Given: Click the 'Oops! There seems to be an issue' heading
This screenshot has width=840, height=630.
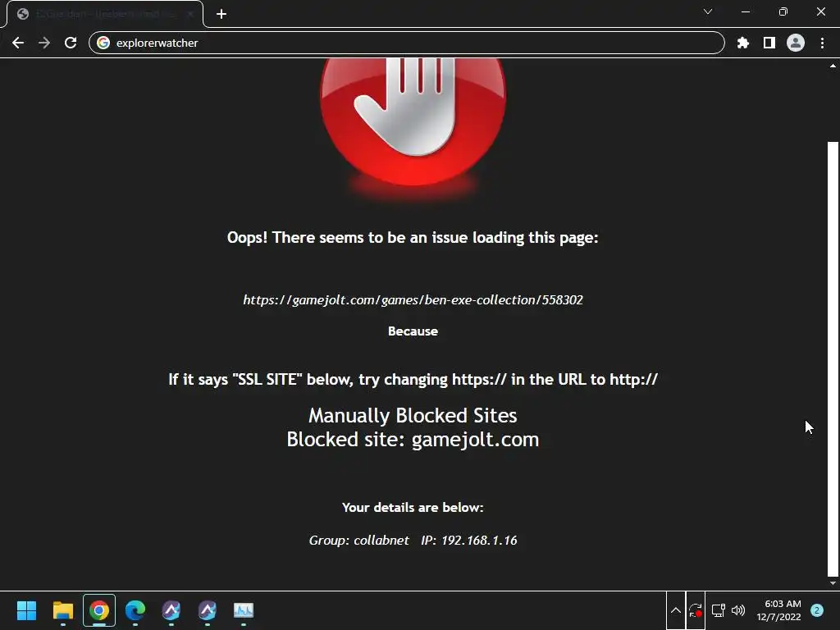Looking at the screenshot, I should 413,237.
